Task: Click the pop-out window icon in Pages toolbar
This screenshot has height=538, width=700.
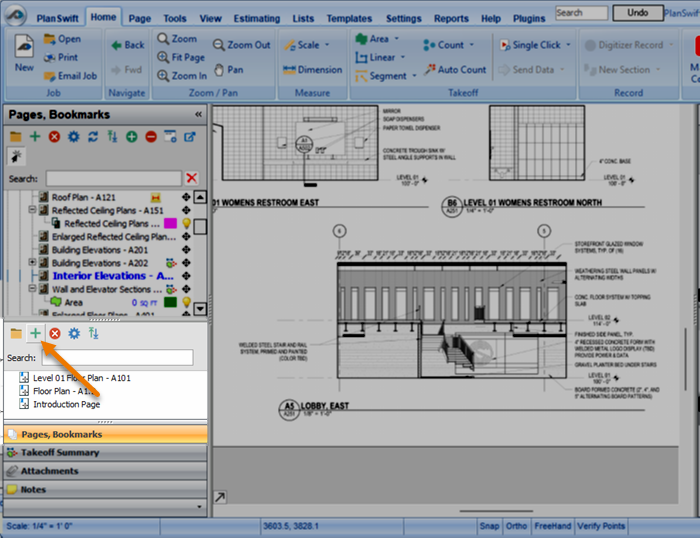Action: tap(190, 137)
